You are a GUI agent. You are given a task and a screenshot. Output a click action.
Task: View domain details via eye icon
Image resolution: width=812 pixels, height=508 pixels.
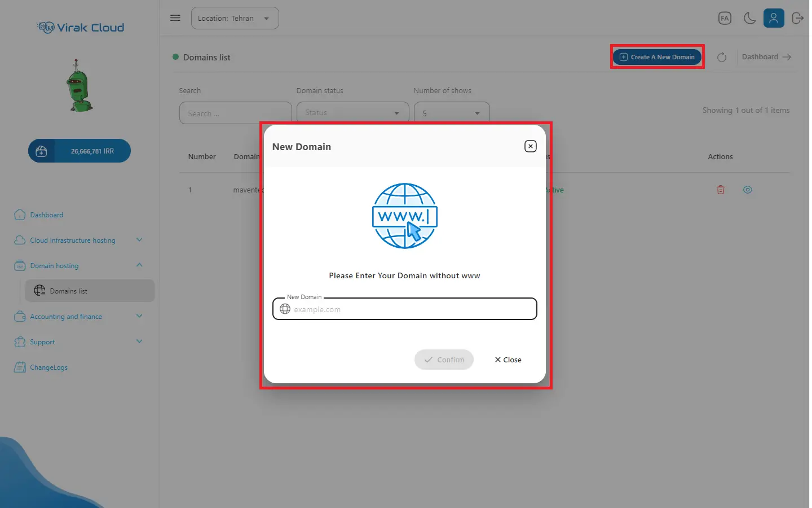click(x=748, y=190)
